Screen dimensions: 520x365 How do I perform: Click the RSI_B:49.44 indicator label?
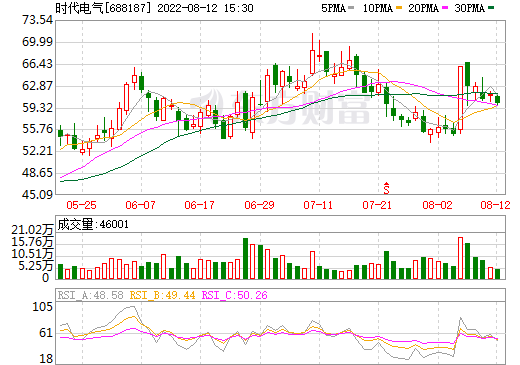[x=162, y=295]
